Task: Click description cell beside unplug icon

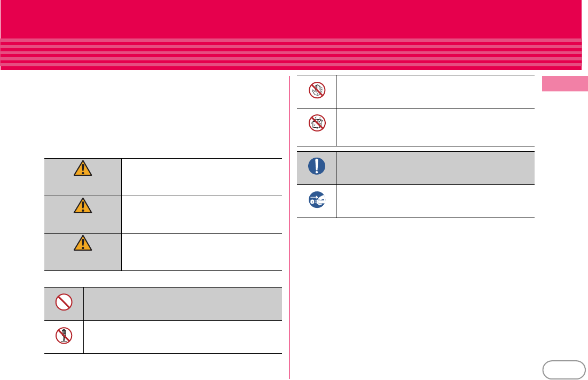Action: [435, 201]
